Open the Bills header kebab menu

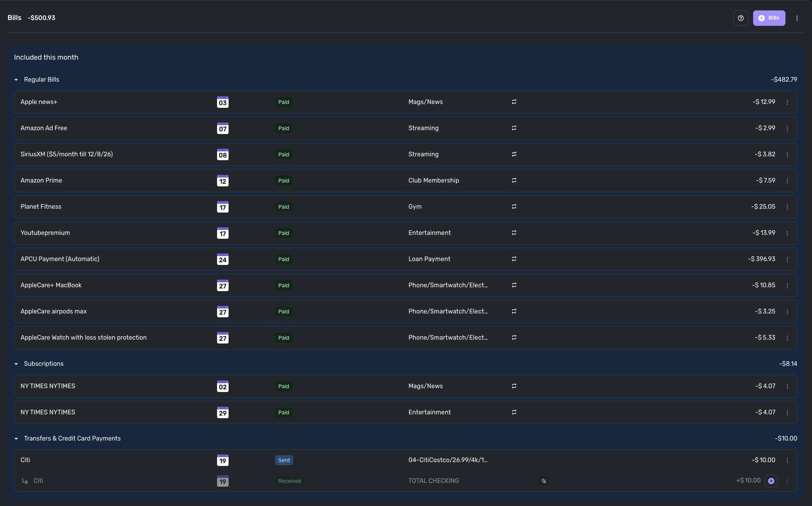coord(797,18)
